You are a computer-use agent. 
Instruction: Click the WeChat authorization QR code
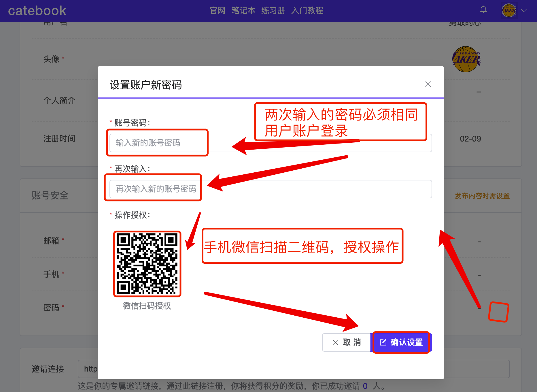click(147, 264)
